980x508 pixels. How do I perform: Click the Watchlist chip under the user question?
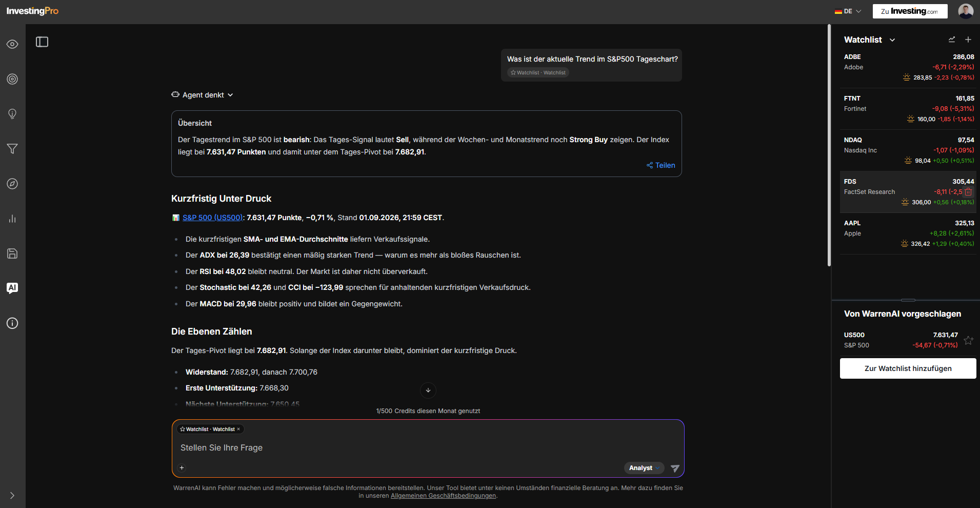pos(538,73)
